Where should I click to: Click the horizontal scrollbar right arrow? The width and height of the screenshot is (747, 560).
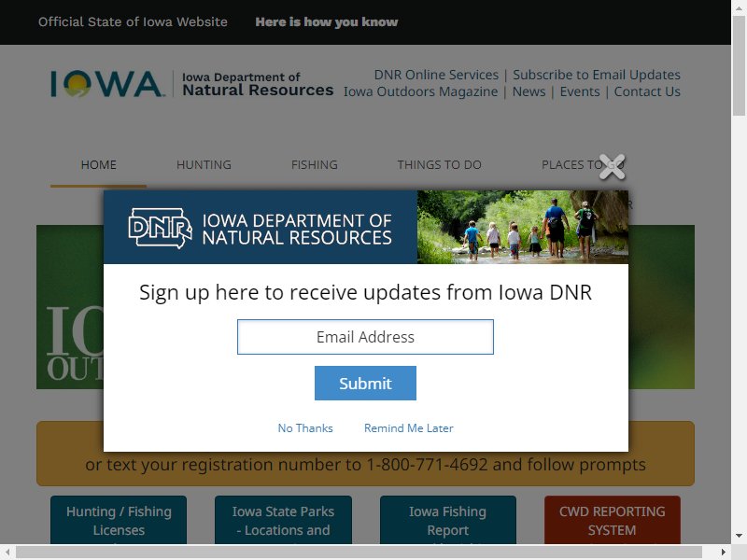pos(724,552)
